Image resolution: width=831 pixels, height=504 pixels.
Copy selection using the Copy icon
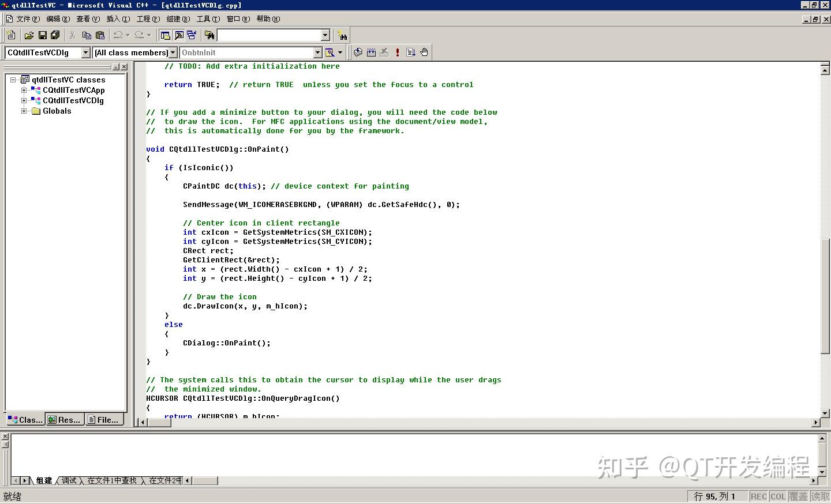pos(86,35)
